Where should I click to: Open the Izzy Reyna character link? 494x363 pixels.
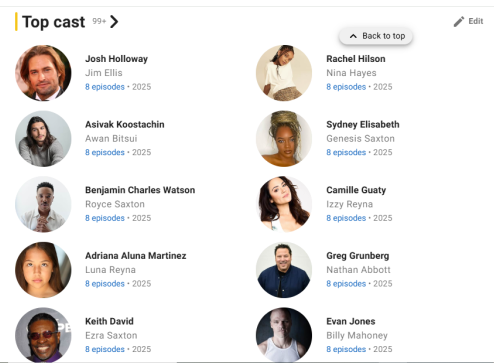349,204
